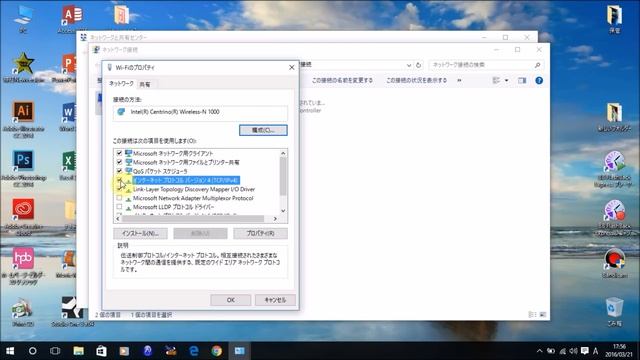
Task: Toggle QoS パケット スケジューラ checkbox
Action: tap(119, 171)
